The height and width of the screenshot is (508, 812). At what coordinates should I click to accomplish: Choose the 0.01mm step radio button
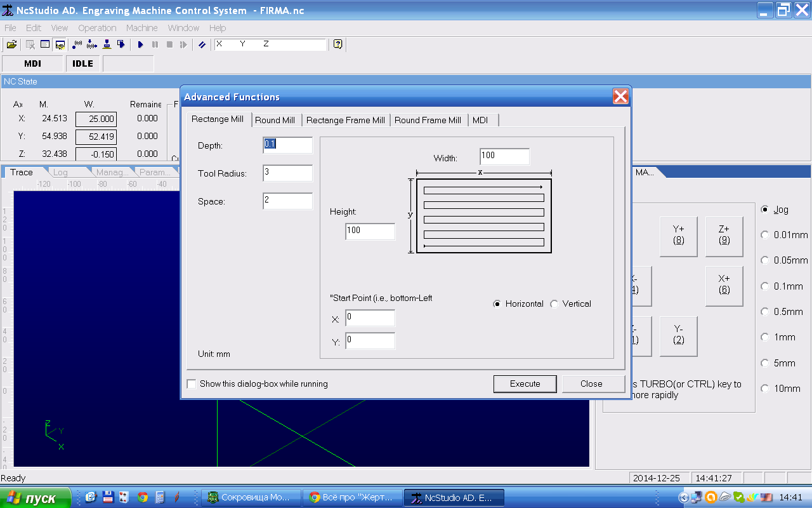(x=765, y=235)
